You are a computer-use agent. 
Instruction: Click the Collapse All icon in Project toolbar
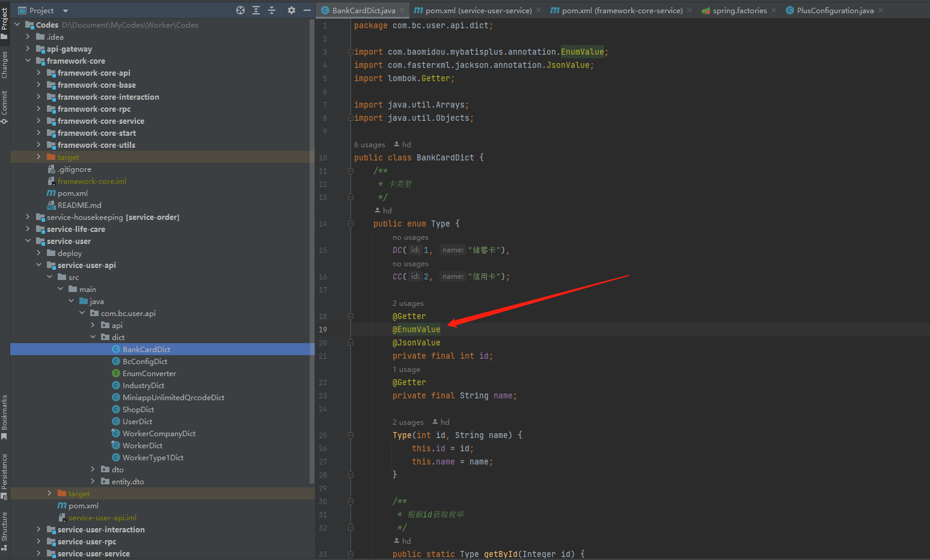click(x=272, y=10)
